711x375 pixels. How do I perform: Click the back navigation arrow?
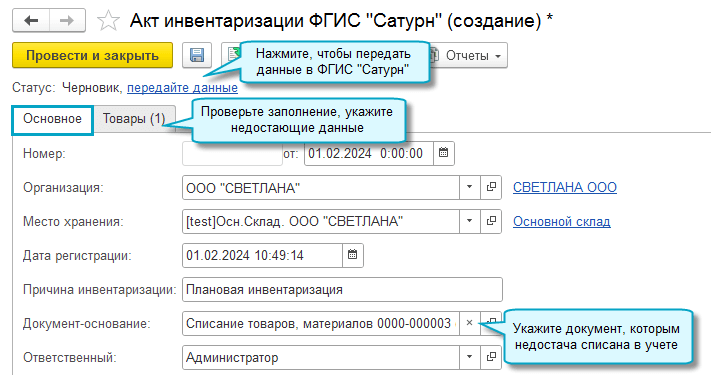click(31, 20)
